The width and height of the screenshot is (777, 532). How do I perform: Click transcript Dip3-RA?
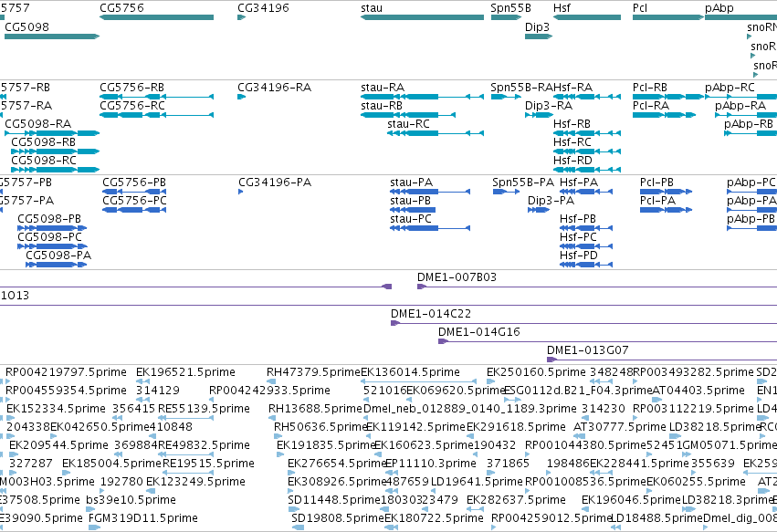(x=539, y=115)
